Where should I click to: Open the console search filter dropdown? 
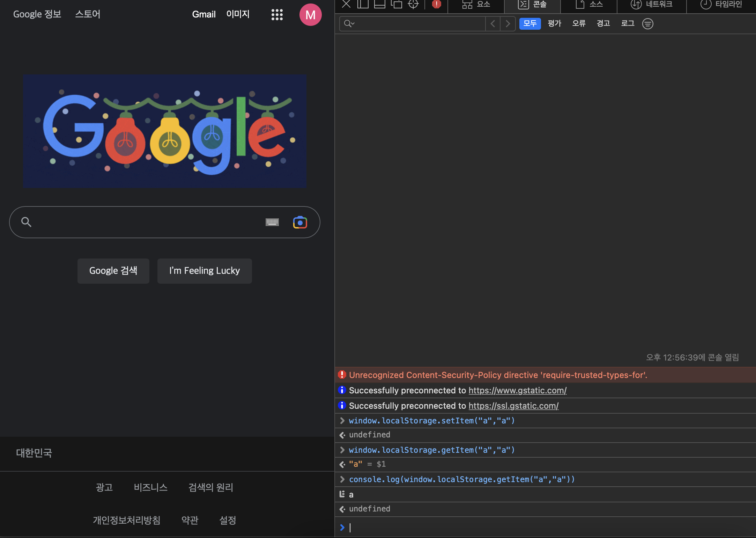click(349, 23)
